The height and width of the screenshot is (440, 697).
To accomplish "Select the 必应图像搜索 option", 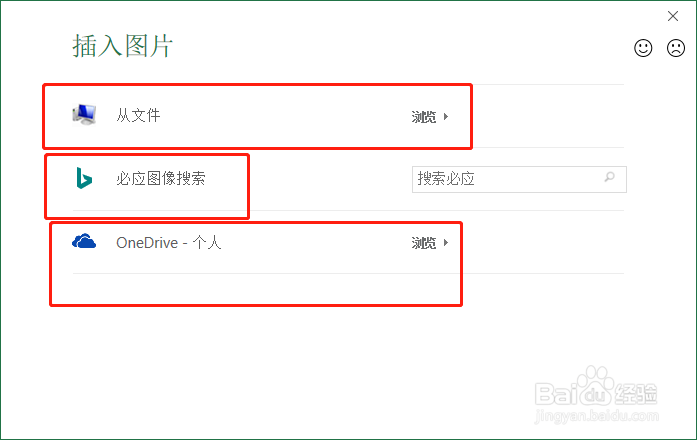I will 161,179.
